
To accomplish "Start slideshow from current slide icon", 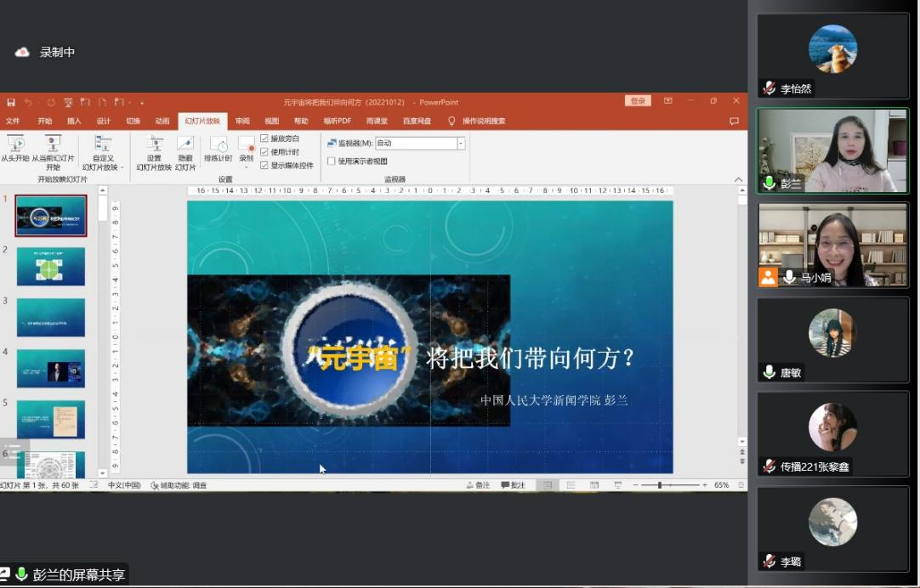I will [53, 144].
